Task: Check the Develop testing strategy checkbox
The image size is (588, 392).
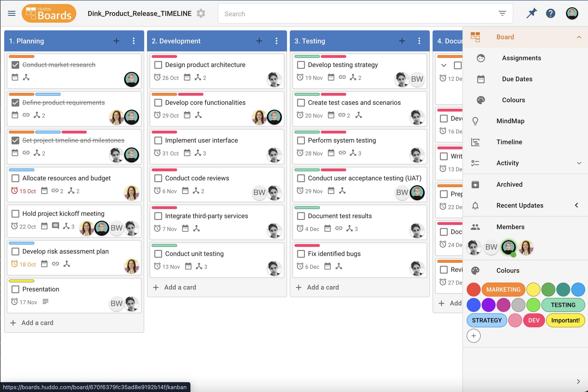Action: point(301,65)
